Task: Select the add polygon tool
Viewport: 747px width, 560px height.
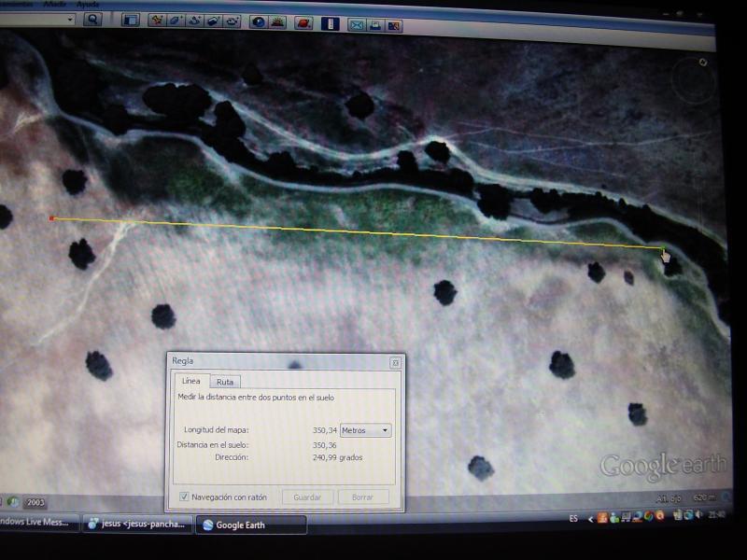Action: point(176,20)
